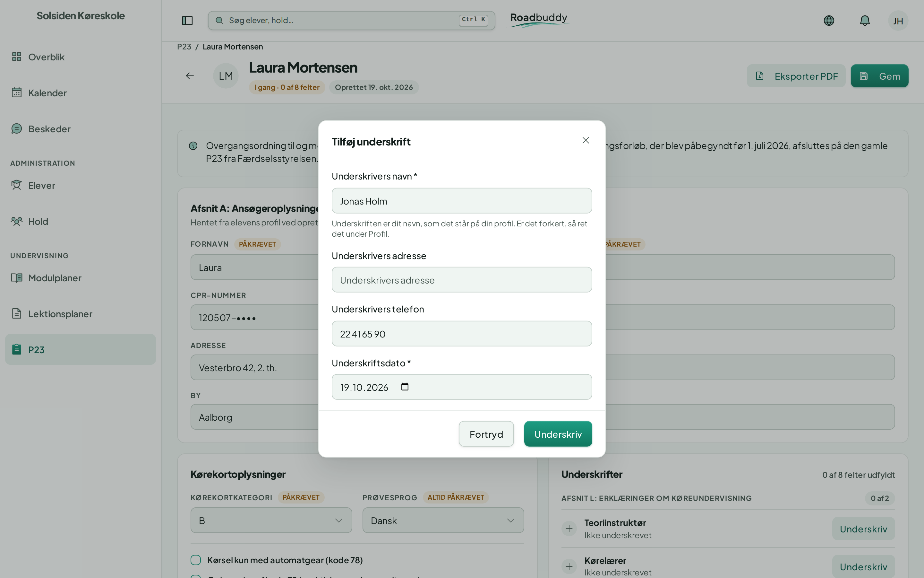Image resolution: width=924 pixels, height=578 pixels.
Task: Save with the Gem button
Action: click(879, 76)
